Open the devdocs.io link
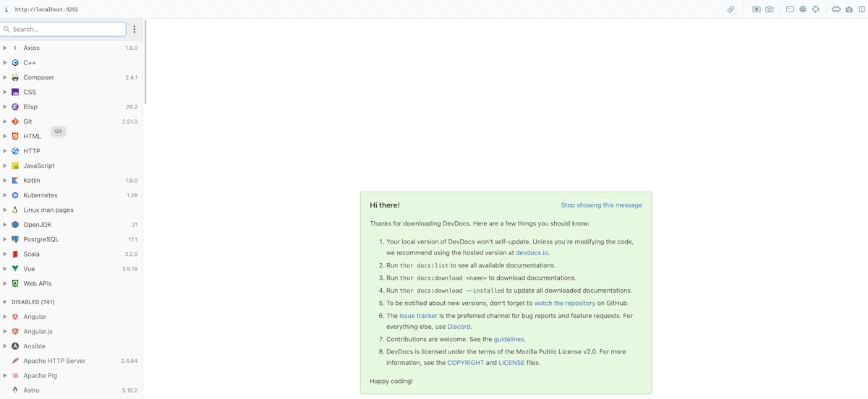Image resolution: width=868 pixels, height=399 pixels. pyautogui.click(x=532, y=253)
